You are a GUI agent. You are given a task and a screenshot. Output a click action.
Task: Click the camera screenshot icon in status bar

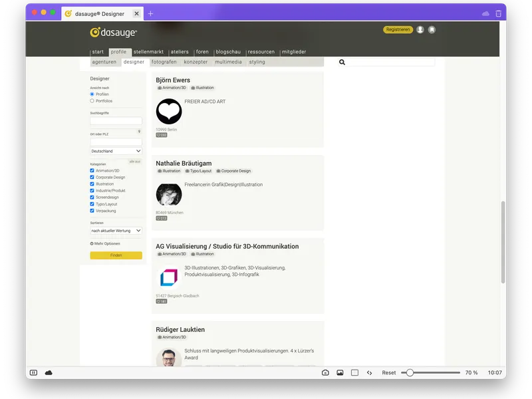[325, 373]
